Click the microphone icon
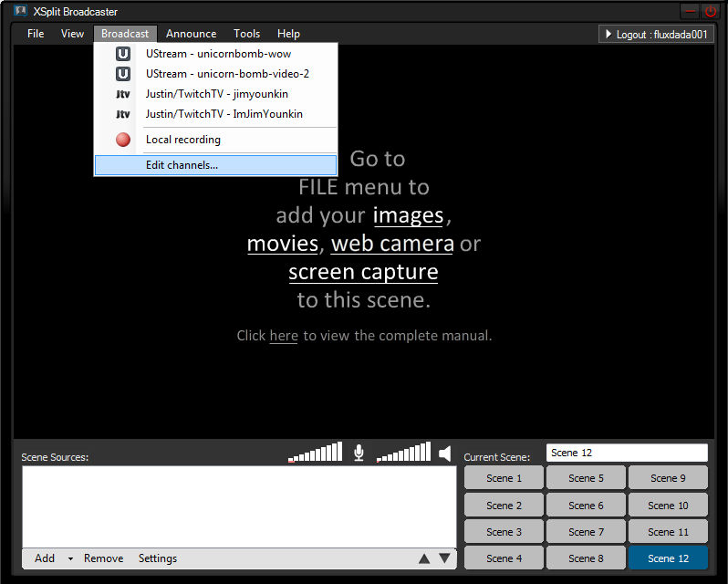Image resolution: width=728 pixels, height=584 pixels. 359,453
